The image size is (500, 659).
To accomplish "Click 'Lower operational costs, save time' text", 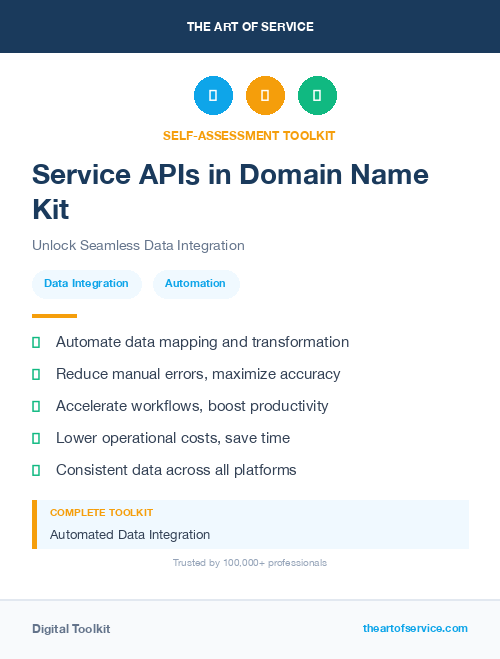I will click(173, 438).
